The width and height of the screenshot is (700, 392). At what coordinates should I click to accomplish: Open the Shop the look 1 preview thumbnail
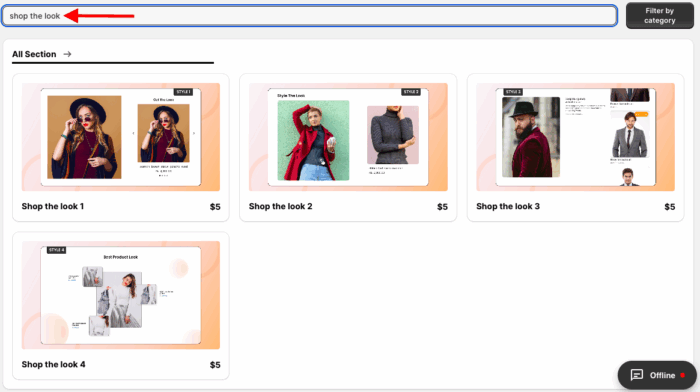click(121, 137)
